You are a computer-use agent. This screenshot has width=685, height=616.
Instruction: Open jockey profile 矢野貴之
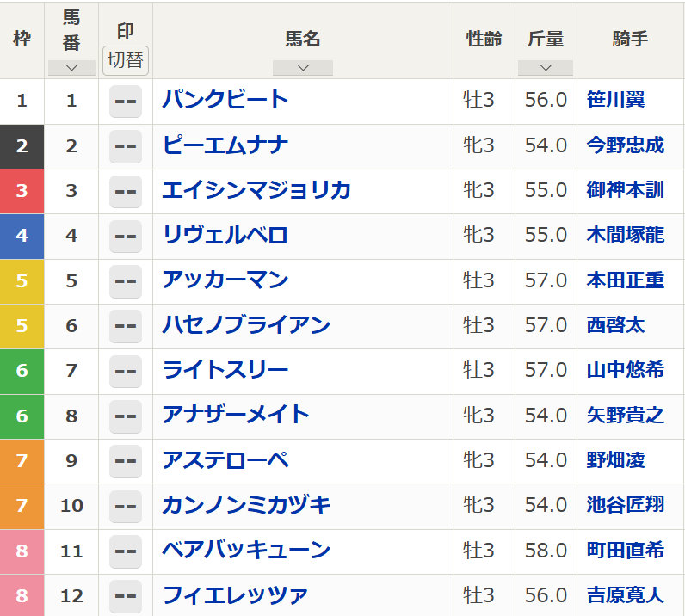click(626, 416)
